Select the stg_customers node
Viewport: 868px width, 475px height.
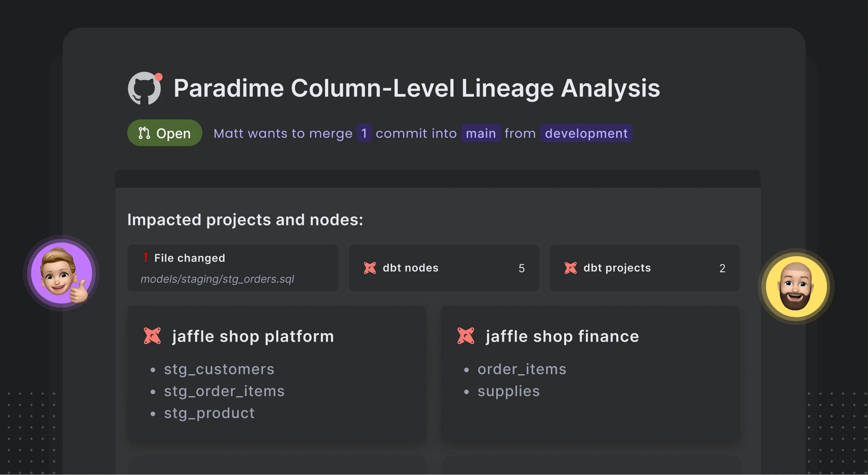click(x=219, y=369)
